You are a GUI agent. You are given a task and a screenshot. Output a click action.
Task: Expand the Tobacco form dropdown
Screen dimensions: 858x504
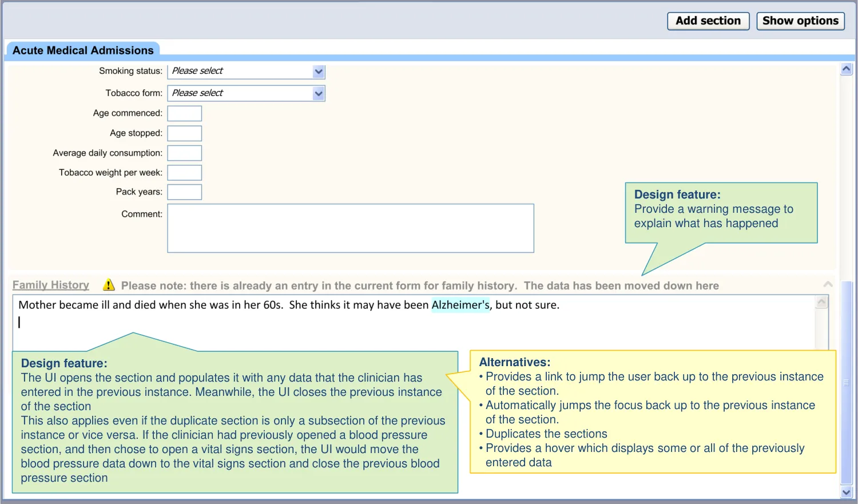(x=246, y=93)
